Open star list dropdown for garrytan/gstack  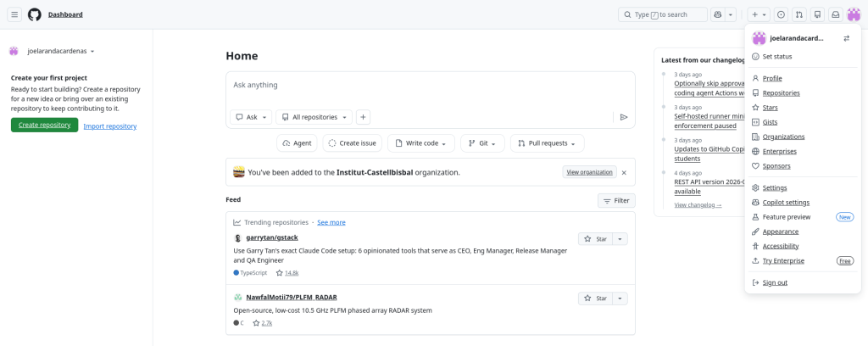[x=620, y=239]
